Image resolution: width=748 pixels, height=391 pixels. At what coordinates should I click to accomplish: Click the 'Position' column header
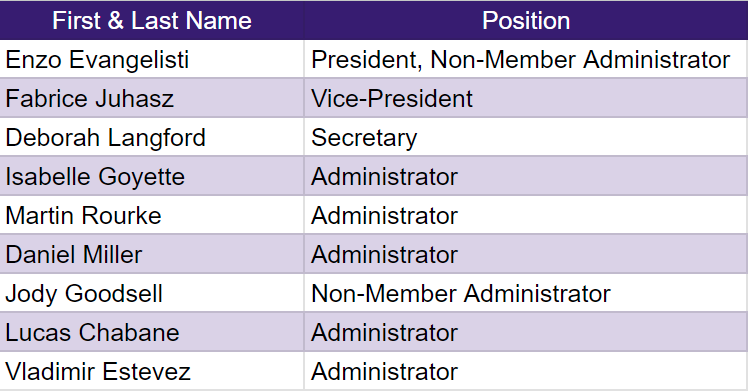[x=526, y=21]
